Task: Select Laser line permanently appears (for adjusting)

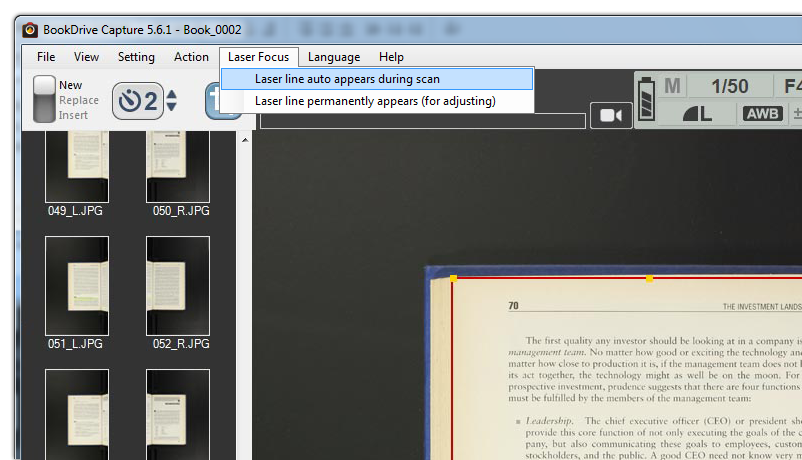Action: (377, 101)
